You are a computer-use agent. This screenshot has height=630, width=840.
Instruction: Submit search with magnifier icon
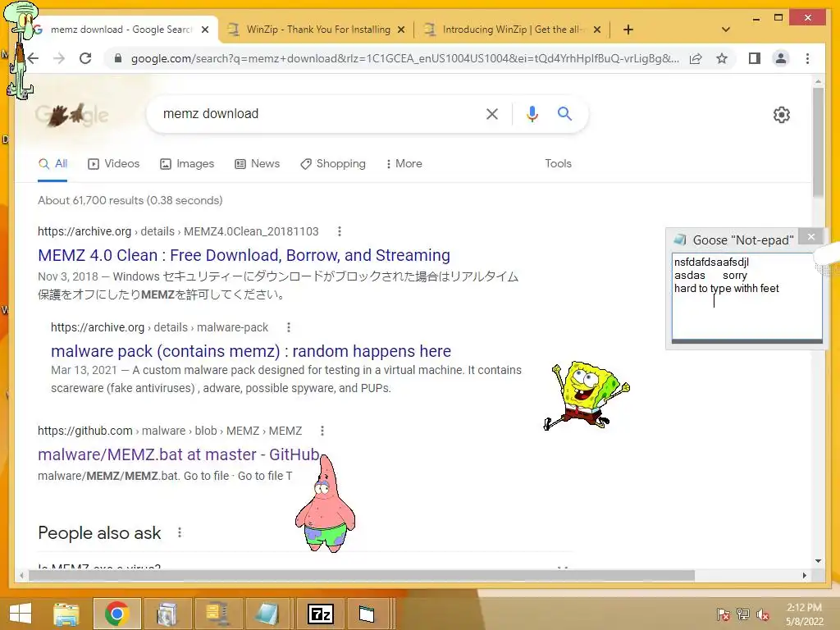pyautogui.click(x=564, y=113)
